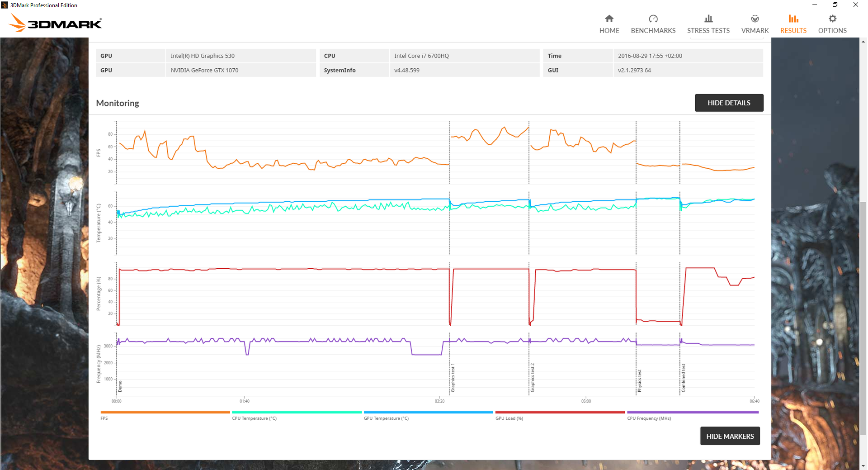Open the VRMark icon
868x470 pixels.
[755, 19]
